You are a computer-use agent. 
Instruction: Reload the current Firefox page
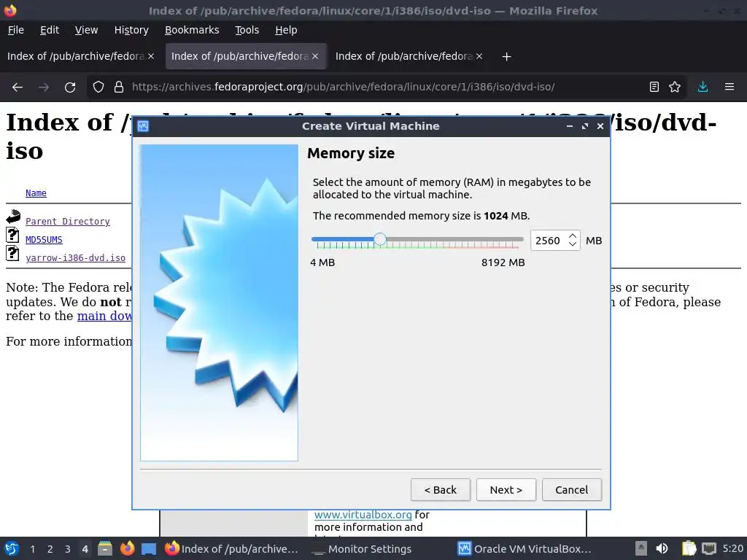[70, 87]
